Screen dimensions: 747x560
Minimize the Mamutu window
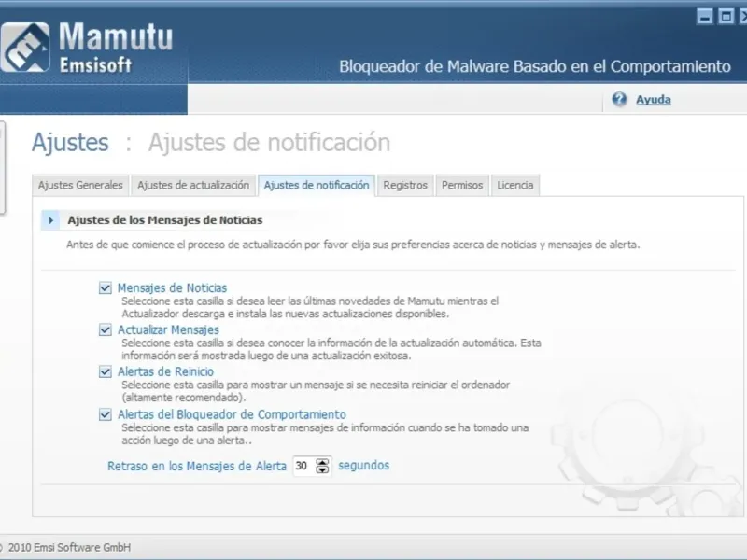[705, 17]
